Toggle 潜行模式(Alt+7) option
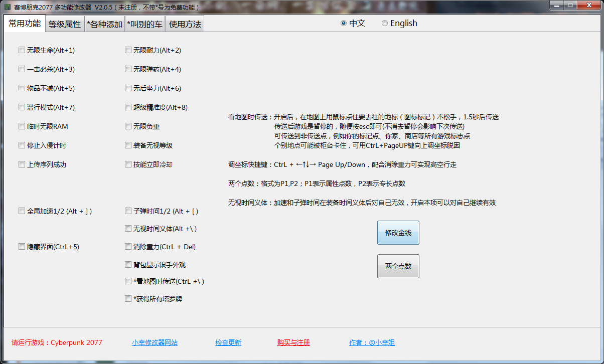 pos(22,107)
